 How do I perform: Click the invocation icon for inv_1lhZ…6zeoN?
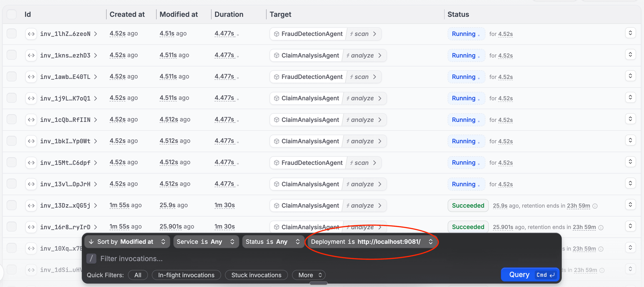click(x=31, y=34)
